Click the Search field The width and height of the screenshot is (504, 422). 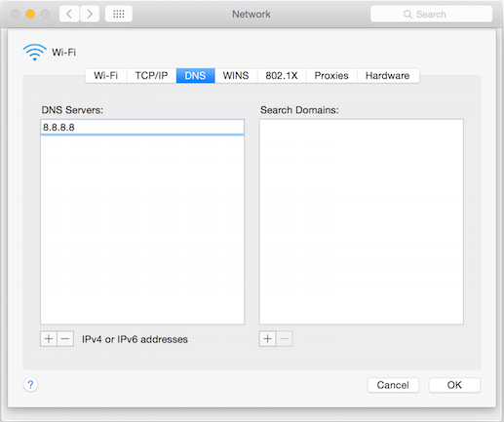431,14
